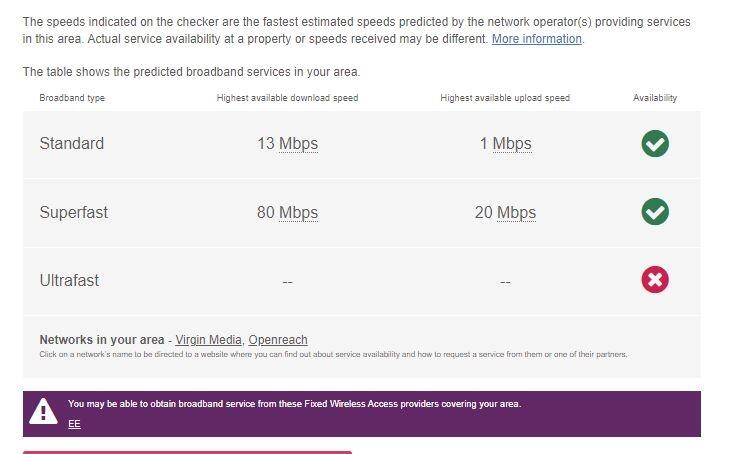Viewport: 730px width, 454px height.
Task: Click the red cross icon for Ultrafast
Action: pyautogui.click(x=655, y=280)
